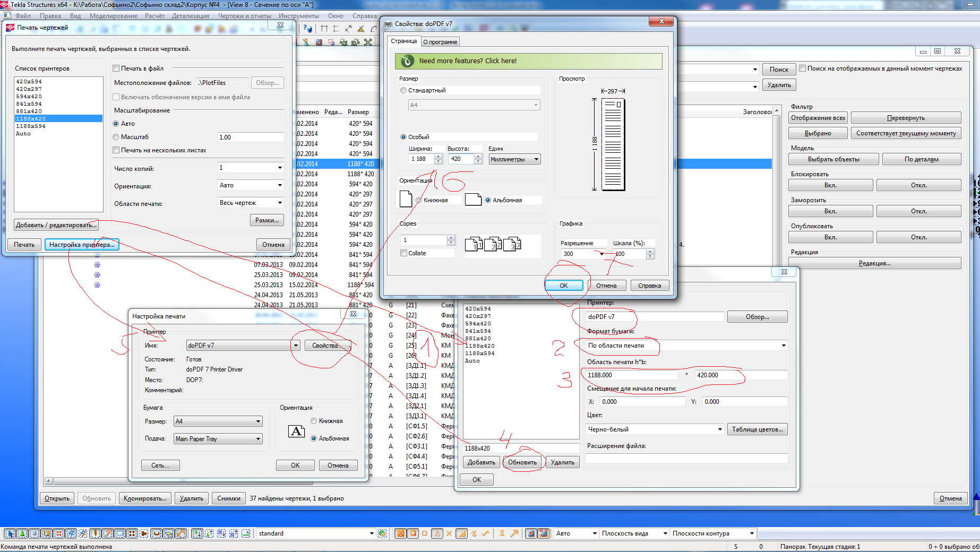Click the orange hourglass snap icon
Image resolution: width=980 pixels, height=552 pixels.
pos(502,533)
